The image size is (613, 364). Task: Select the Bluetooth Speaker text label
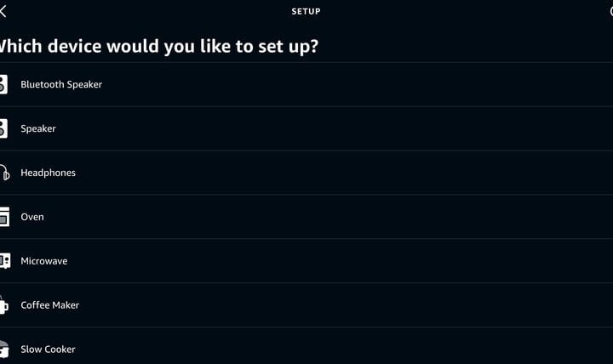coord(61,84)
